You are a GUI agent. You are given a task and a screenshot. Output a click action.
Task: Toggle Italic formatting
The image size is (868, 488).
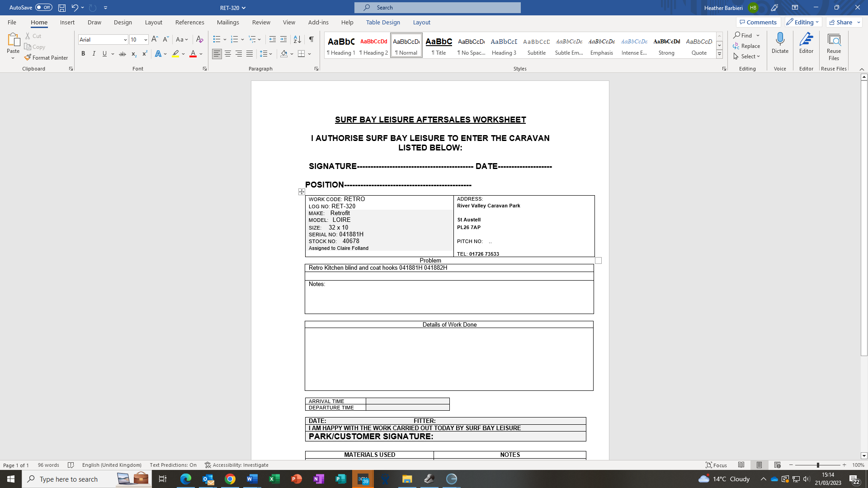tap(94, 54)
